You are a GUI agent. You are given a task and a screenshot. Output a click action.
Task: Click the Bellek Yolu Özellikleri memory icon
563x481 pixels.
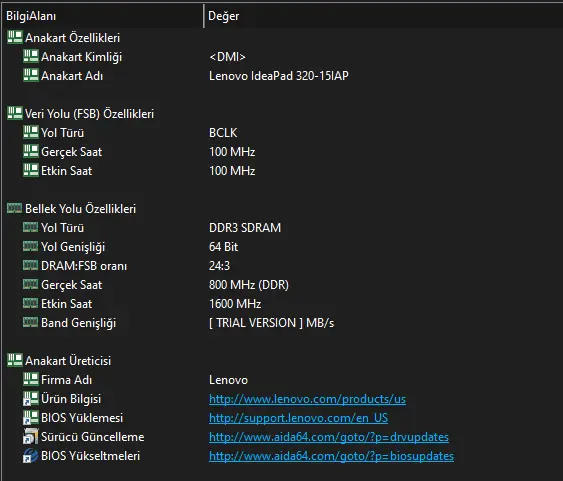point(15,208)
